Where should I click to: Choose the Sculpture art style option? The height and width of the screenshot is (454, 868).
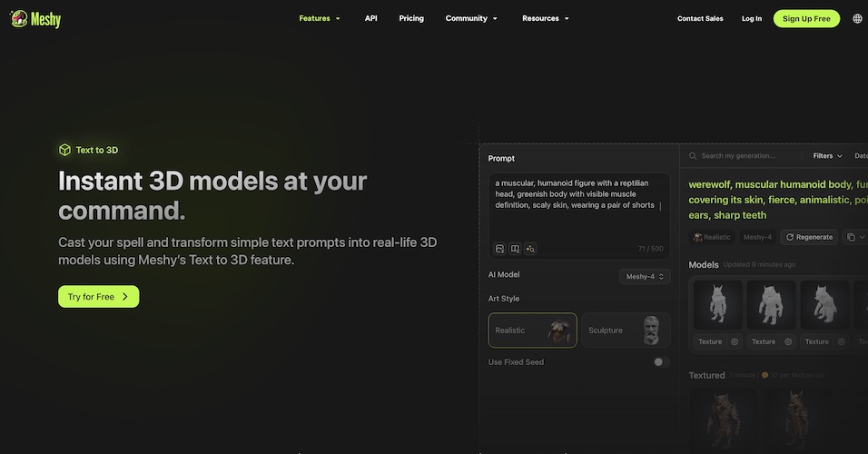click(625, 331)
